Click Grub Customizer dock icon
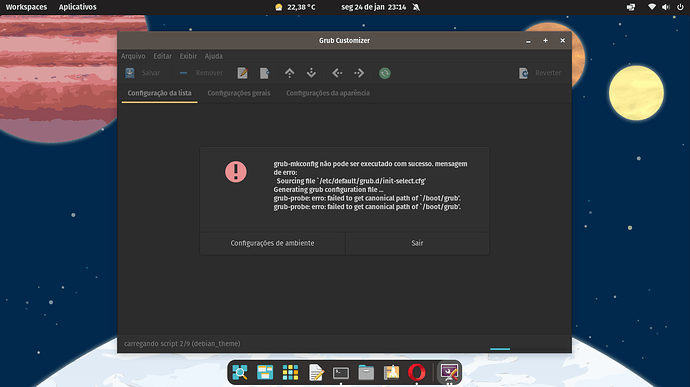690x387 pixels. coord(449,372)
